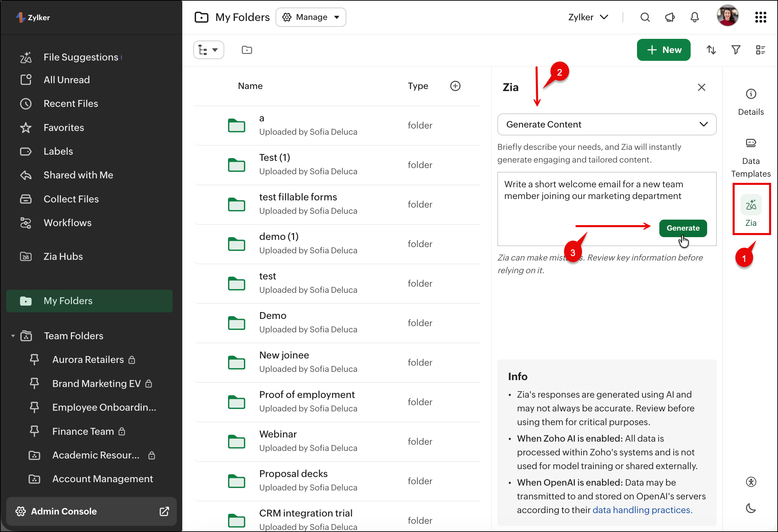Open the search magnifier icon
778x532 pixels.
coord(645,17)
